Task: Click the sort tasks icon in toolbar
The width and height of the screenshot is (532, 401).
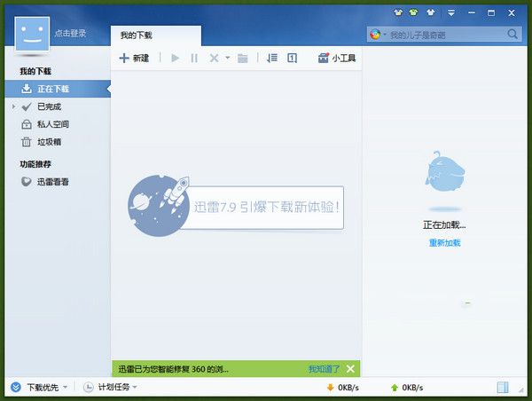Action: (272, 58)
